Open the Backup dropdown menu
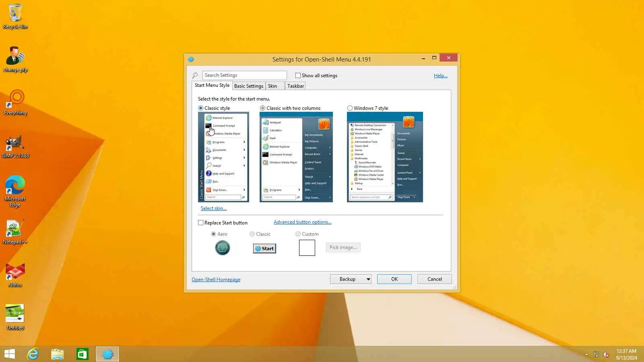The width and height of the screenshot is (644, 362). pyautogui.click(x=368, y=279)
